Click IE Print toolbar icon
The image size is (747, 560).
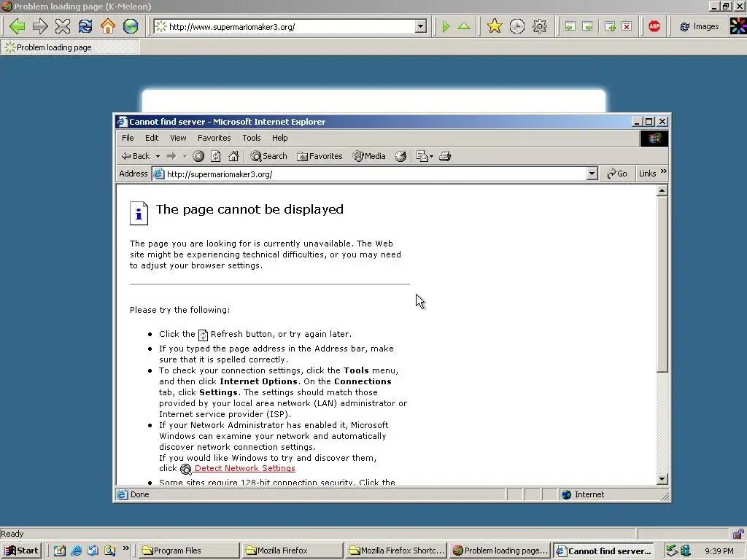(445, 156)
